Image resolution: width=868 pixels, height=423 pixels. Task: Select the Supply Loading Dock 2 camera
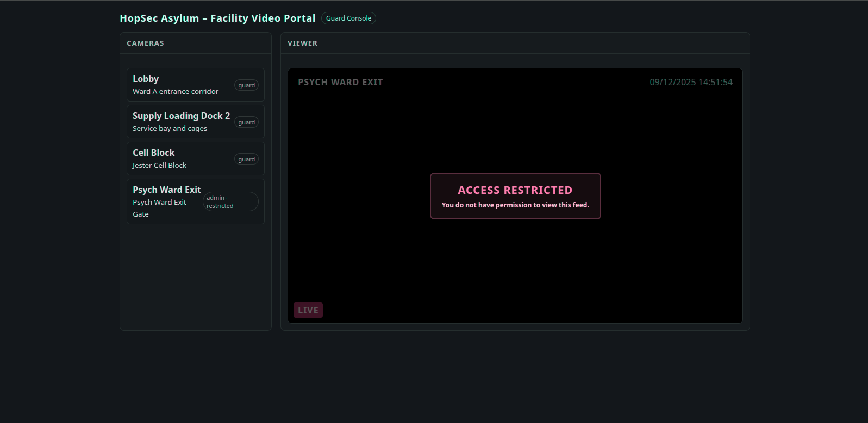[181, 116]
